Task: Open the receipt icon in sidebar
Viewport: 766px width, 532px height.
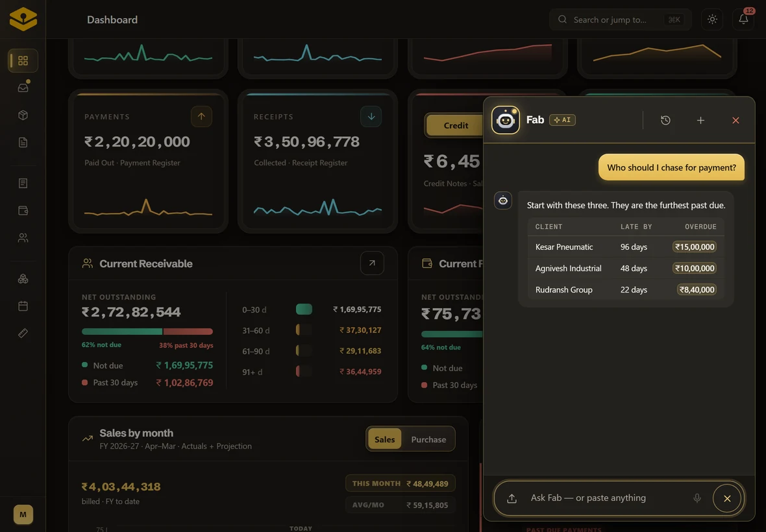Action: coord(23,183)
